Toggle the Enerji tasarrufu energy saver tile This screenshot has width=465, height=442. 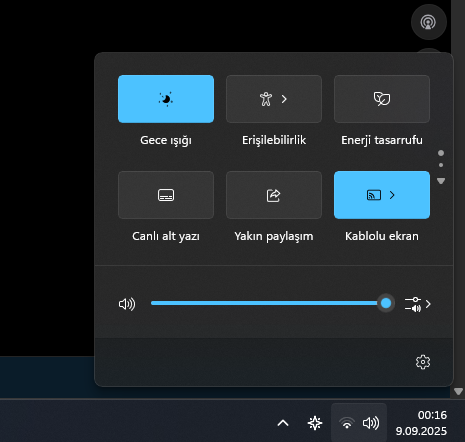click(382, 99)
